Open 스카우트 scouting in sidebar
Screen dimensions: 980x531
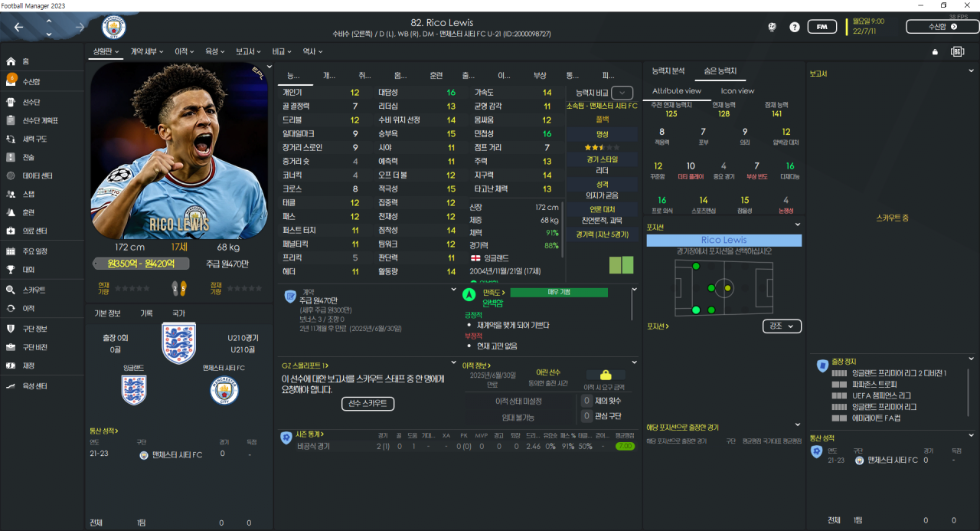[x=42, y=290]
